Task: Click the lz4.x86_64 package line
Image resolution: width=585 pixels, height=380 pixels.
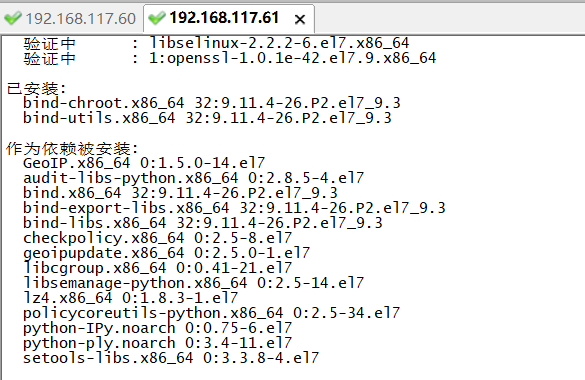Action: 130,298
